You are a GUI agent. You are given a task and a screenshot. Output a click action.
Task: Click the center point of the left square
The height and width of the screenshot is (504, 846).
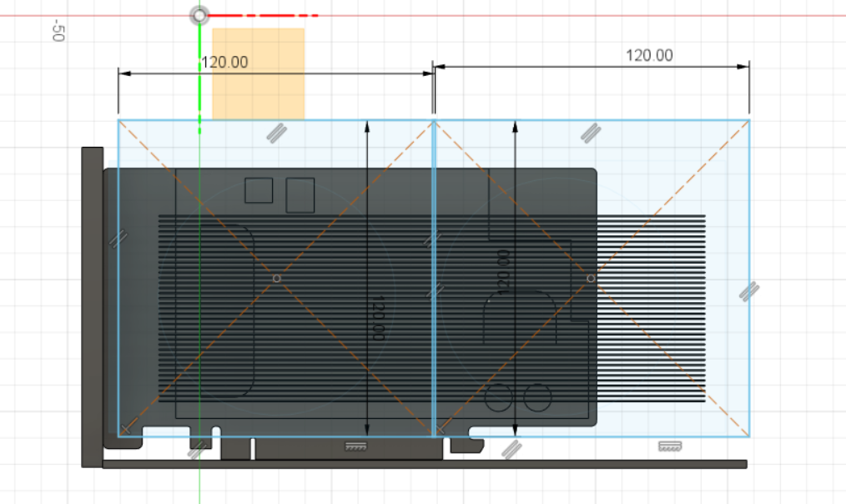277,279
